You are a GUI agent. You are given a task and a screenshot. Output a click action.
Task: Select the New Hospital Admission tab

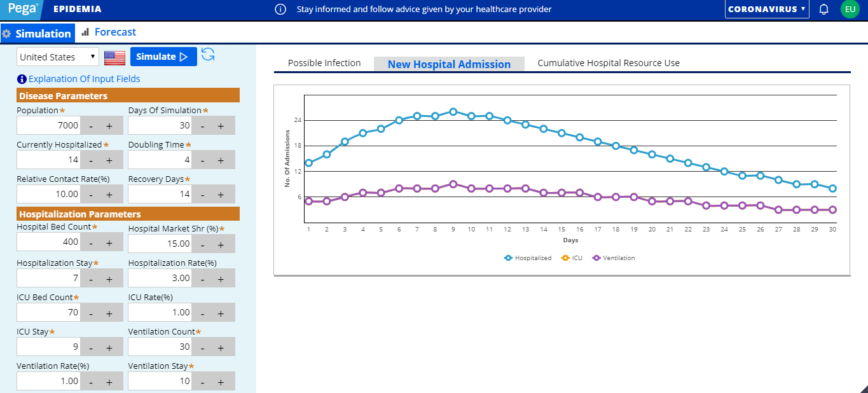pos(449,64)
